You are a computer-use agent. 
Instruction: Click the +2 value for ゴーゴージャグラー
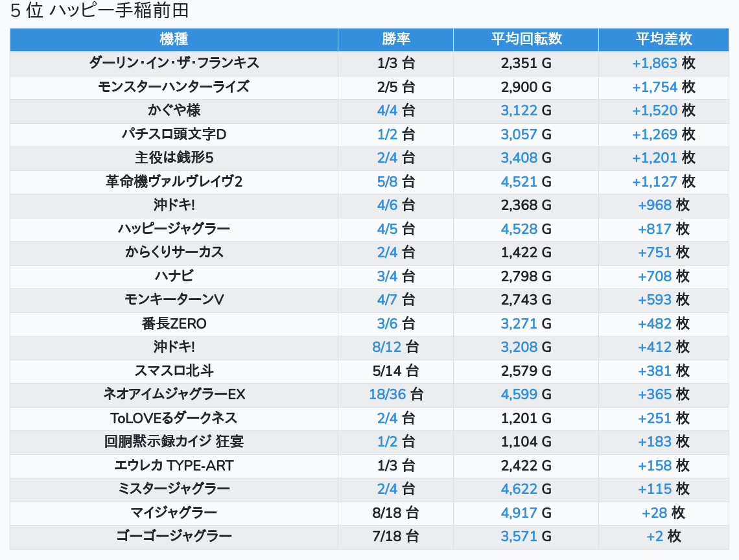[x=655, y=536]
